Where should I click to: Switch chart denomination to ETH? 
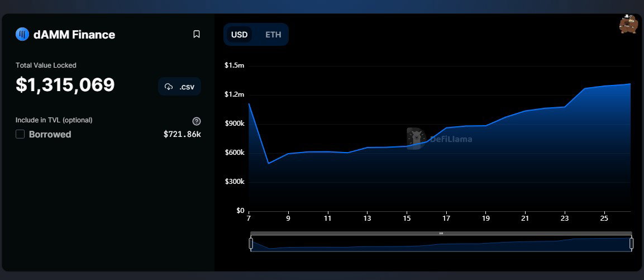click(x=273, y=35)
